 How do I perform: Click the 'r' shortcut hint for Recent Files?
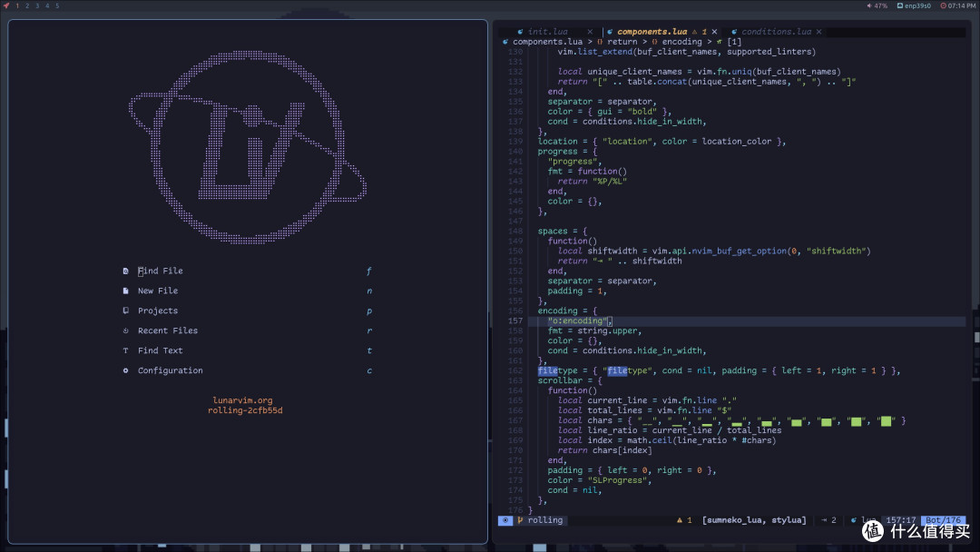tap(369, 330)
